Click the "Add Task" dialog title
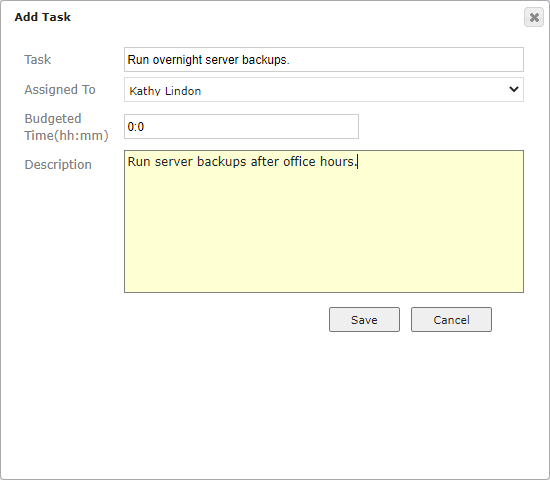The height and width of the screenshot is (480, 550). [x=42, y=17]
